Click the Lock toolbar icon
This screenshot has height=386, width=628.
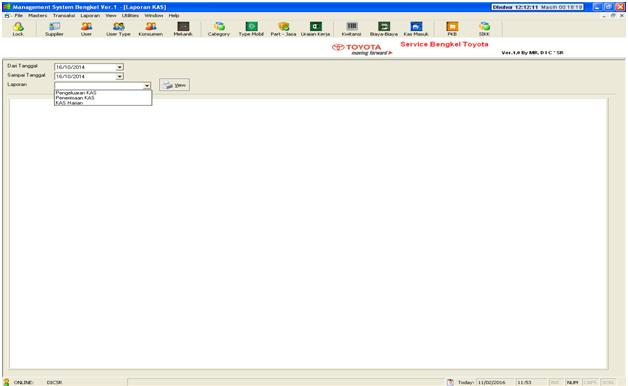(18, 29)
